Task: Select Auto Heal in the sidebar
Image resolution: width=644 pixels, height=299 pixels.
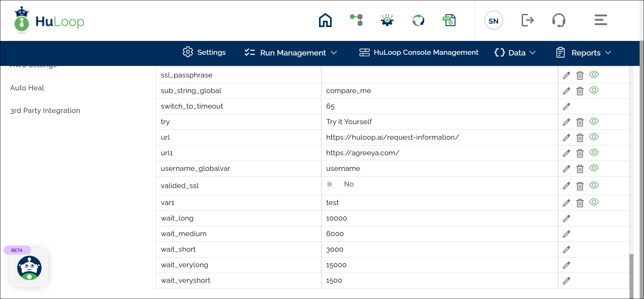Action: 27,88
